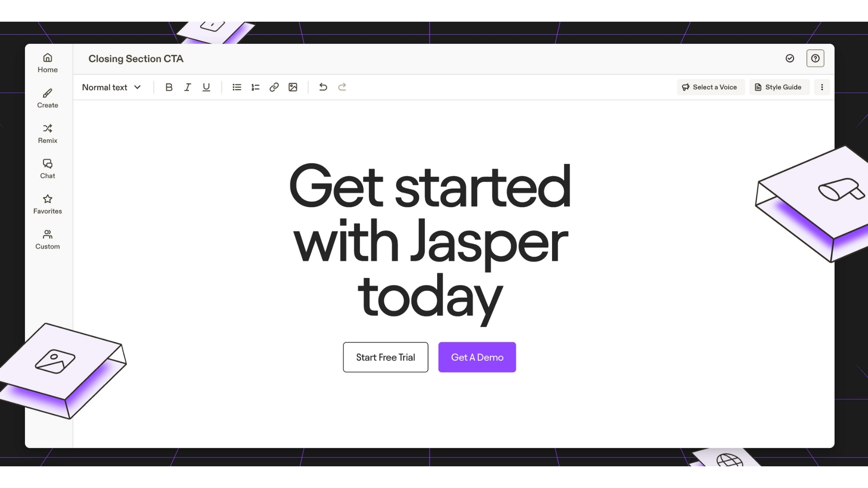Click the Get A Demo button
Screen dimensions: 868x488
point(477,357)
